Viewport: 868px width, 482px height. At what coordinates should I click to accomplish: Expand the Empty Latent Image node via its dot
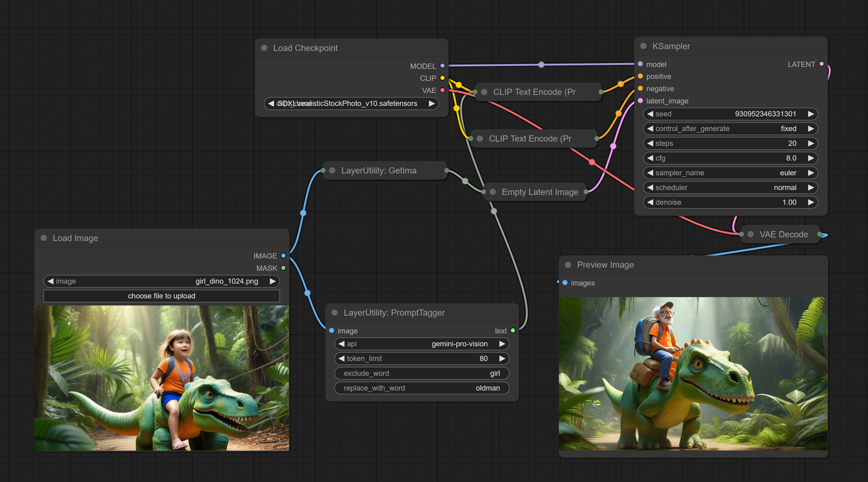pos(493,192)
